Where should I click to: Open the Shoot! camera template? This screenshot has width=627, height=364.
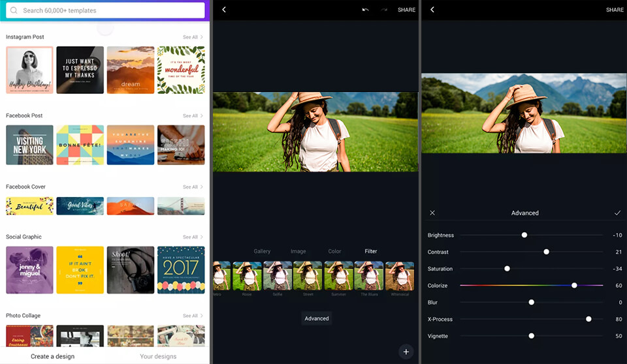[x=131, y=269]
